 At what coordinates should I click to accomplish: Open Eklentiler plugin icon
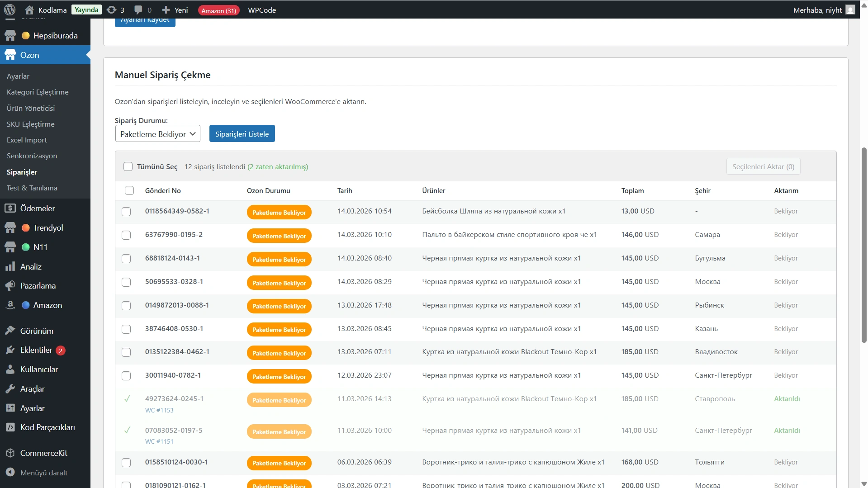pyautogui.click(x=10, y=350)
